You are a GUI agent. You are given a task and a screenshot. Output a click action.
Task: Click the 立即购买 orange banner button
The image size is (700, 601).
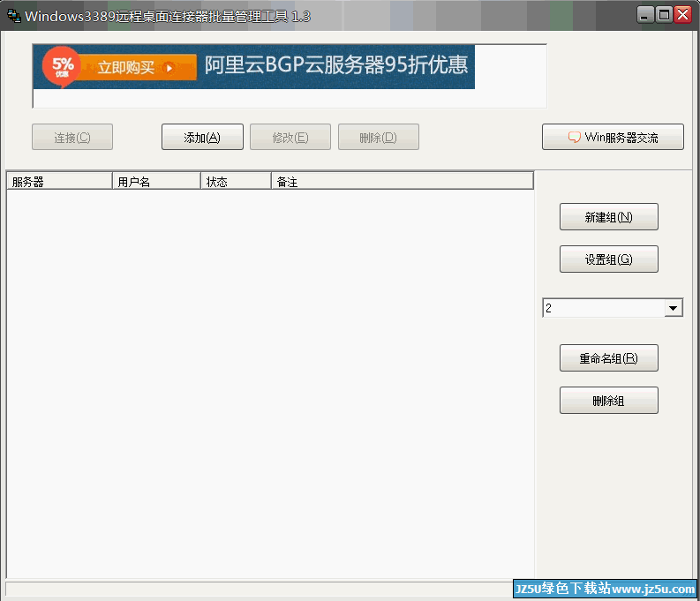pos(136,67)
